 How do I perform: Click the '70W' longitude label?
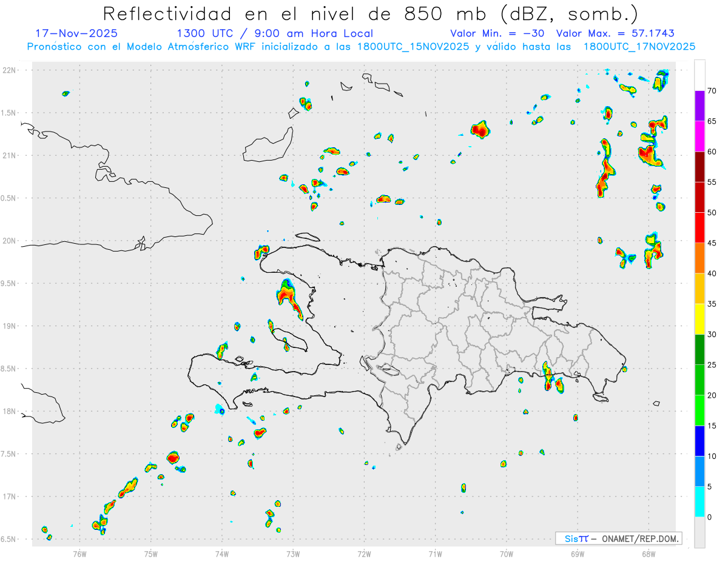click(x=507, y=554)
